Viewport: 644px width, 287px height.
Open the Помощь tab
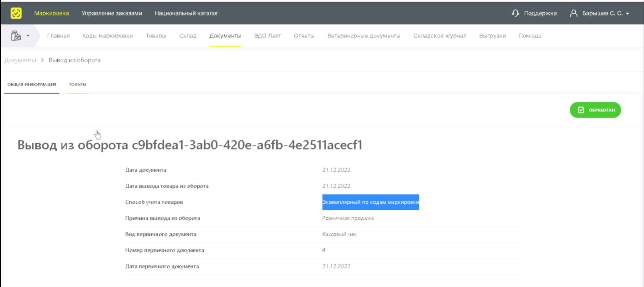[x=530, y=36]
